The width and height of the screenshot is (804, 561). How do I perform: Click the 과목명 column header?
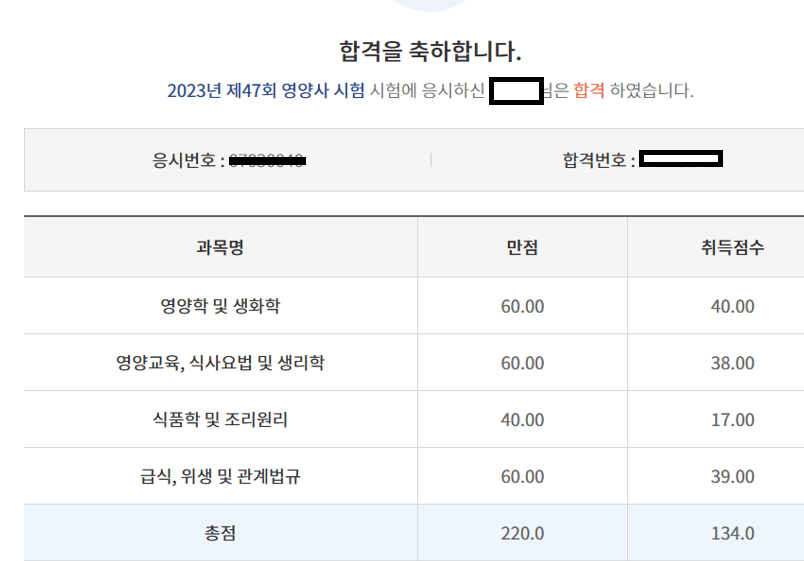pyautogui.click(x=220, y=248)
